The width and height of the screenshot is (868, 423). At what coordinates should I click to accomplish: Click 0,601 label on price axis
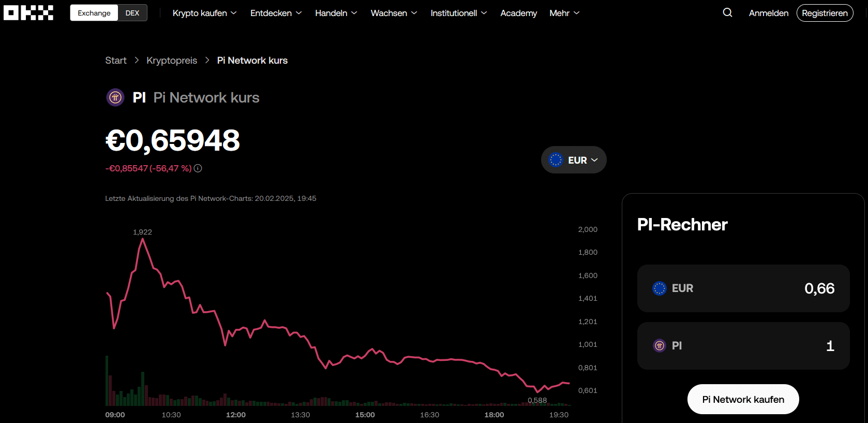[588, 390]
